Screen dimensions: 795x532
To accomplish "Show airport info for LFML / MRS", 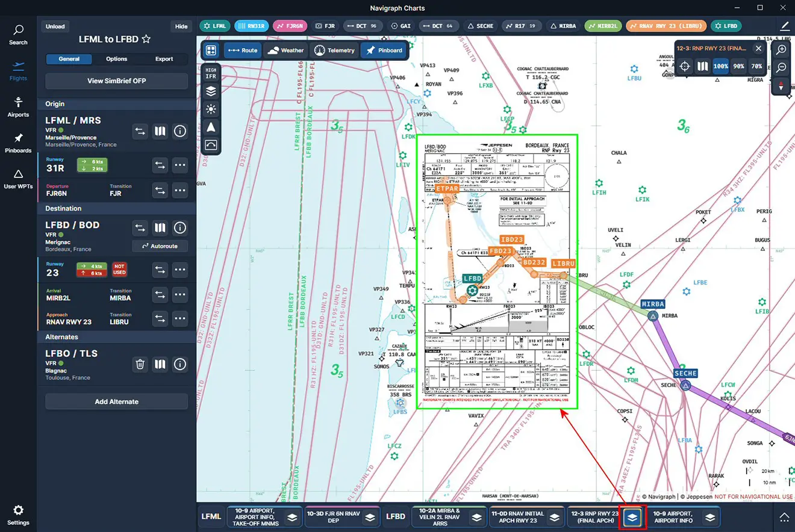I will pos(179,131).
